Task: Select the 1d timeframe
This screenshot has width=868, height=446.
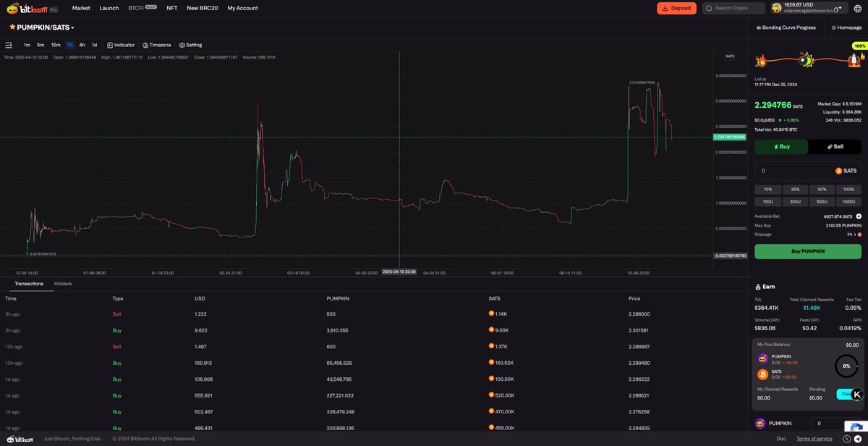Action: tap(94, 45)
